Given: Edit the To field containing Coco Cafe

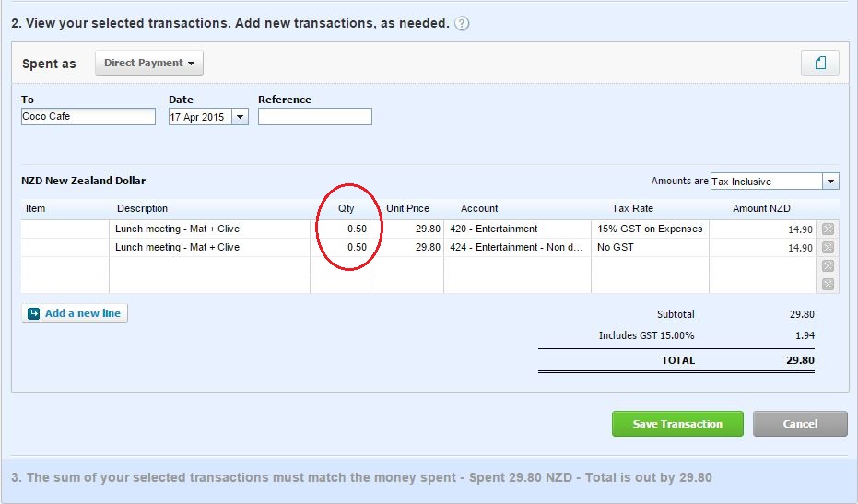Looking at the screenshot, I should coord(88,117).
